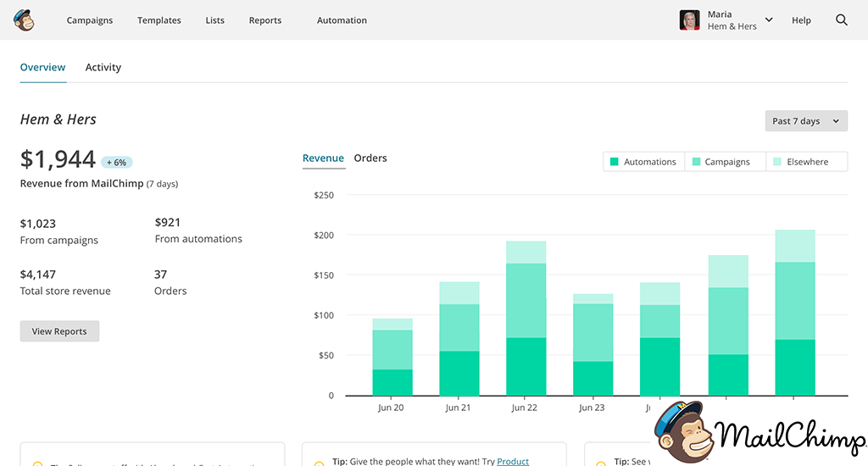Expand the account menu chevron next to Maria
Viewport: 868px width, 466px height.
point(769,19)
